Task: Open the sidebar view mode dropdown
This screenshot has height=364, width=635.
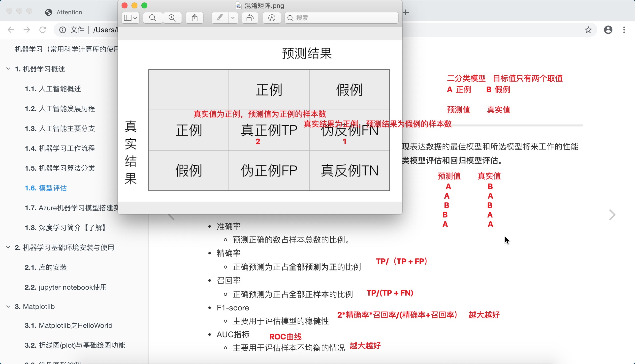Action: point(130,18)
